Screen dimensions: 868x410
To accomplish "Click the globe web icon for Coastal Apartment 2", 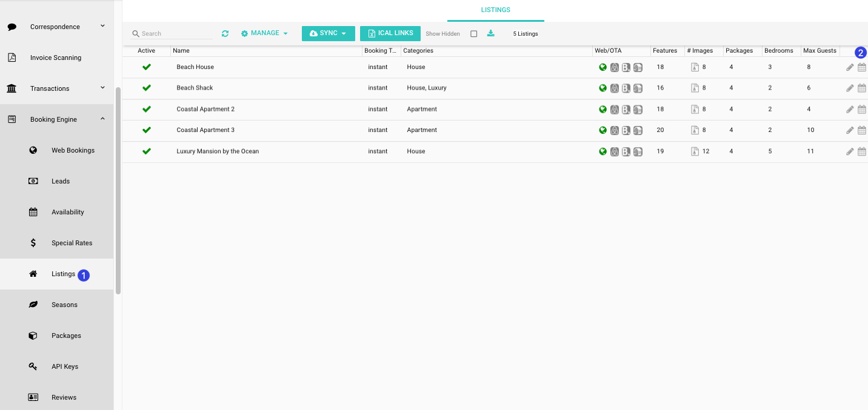I will 603,110.
